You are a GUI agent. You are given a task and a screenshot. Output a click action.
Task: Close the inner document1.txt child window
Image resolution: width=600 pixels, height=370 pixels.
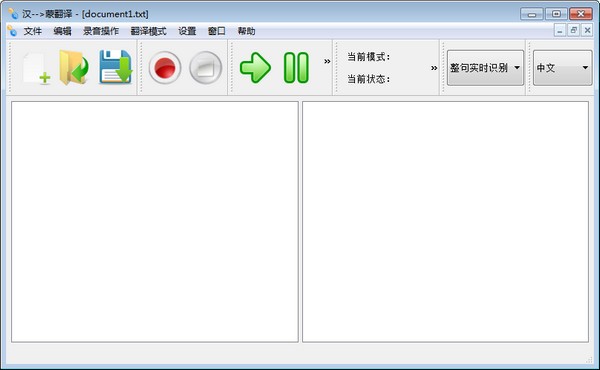point(587,30)
